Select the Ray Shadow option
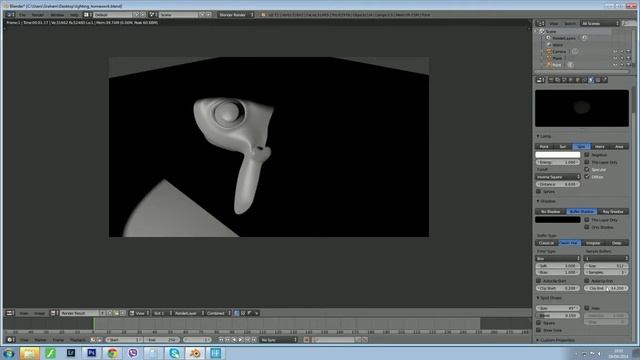Screen dimensions: 640x360 click(613, 211)
